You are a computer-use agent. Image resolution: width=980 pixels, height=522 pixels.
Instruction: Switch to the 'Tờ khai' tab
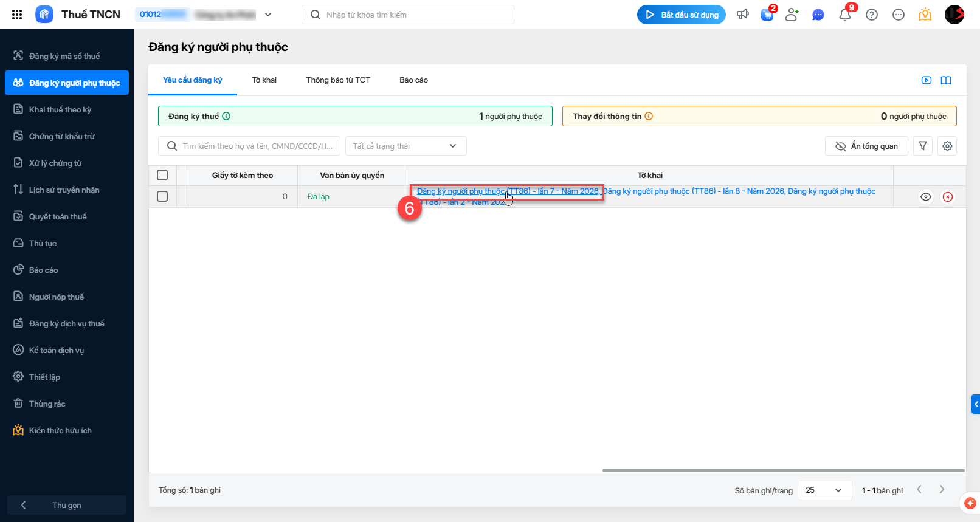264,80
